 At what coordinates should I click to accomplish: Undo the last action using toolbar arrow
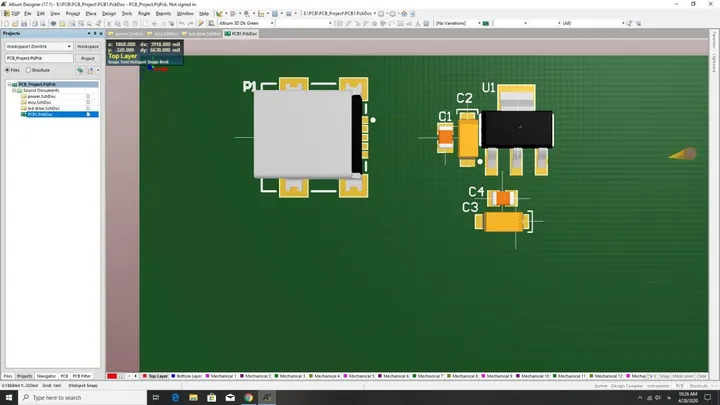pos(182,23)
